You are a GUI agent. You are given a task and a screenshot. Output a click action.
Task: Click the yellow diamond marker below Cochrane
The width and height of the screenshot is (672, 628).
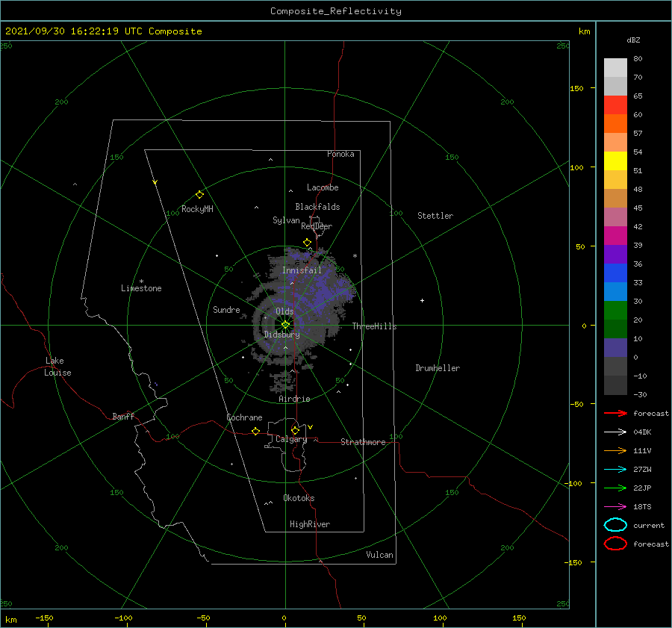coord(256,431)
